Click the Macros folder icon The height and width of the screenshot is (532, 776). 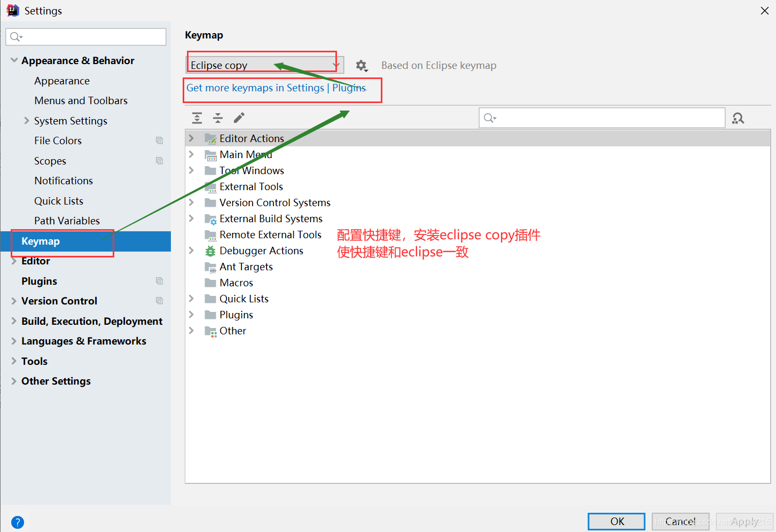click(210, 283)
